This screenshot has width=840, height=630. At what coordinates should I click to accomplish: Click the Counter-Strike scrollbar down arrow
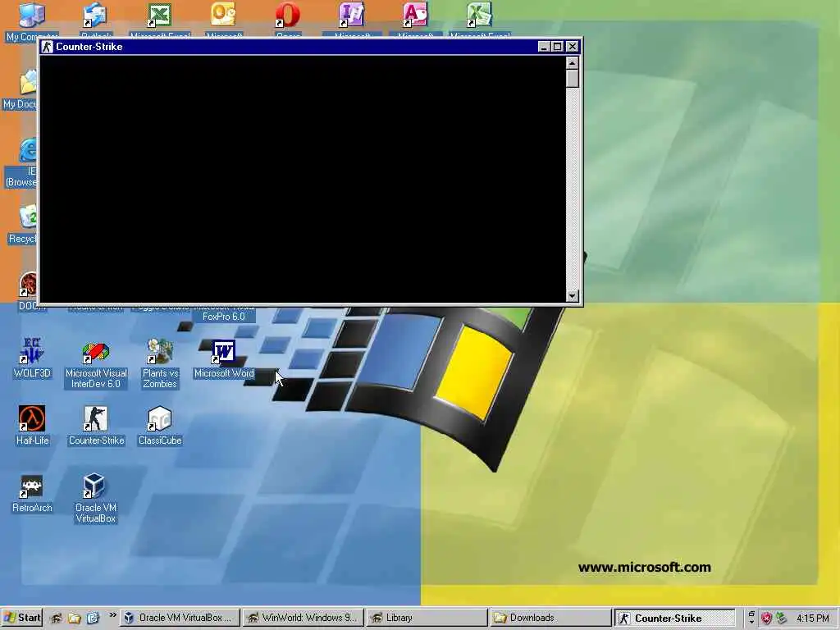572,295
